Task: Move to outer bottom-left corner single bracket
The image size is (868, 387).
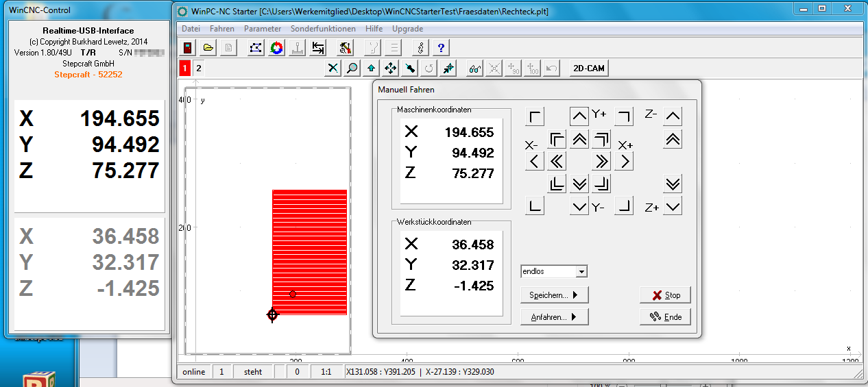Action: click(x=535, y=206)
